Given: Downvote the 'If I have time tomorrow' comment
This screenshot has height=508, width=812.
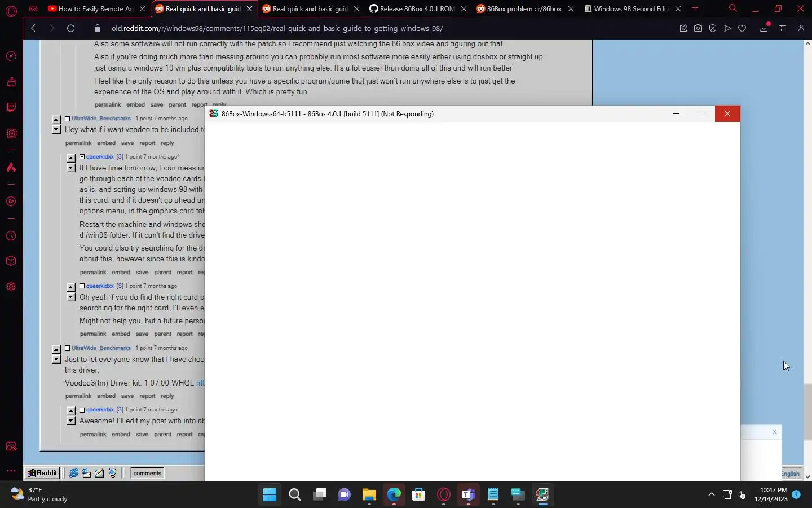Looking at the screenshot, I should pos(70,168).
